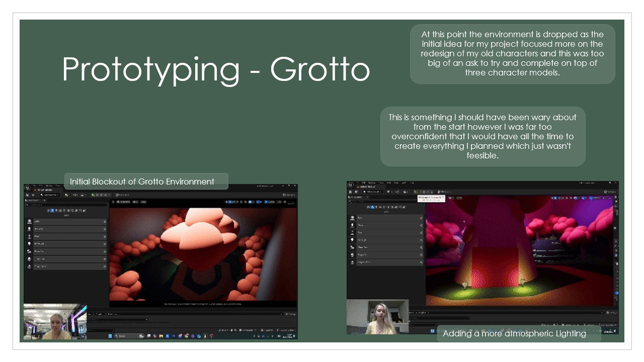Select highlighted Basic category icon in left panel
Image resolution: width=644 pixels, height=362 pixels.
click(x=52, y=210)
